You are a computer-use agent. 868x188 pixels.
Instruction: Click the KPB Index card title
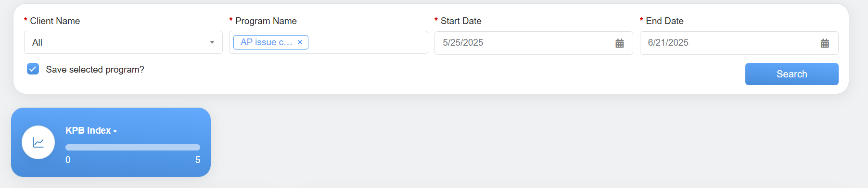[x=91, y=130]
